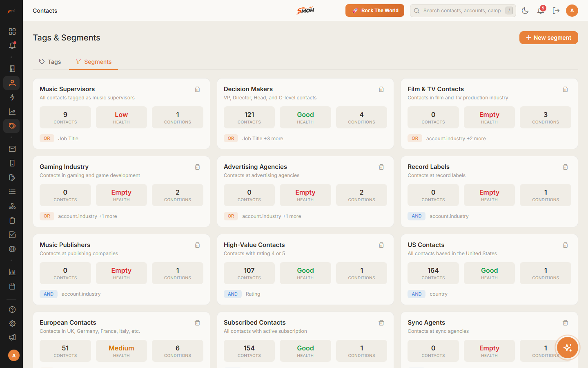The height and width of the screenshot is (368, 588).
Task: Click the New segment button
Action: [548, 38]
